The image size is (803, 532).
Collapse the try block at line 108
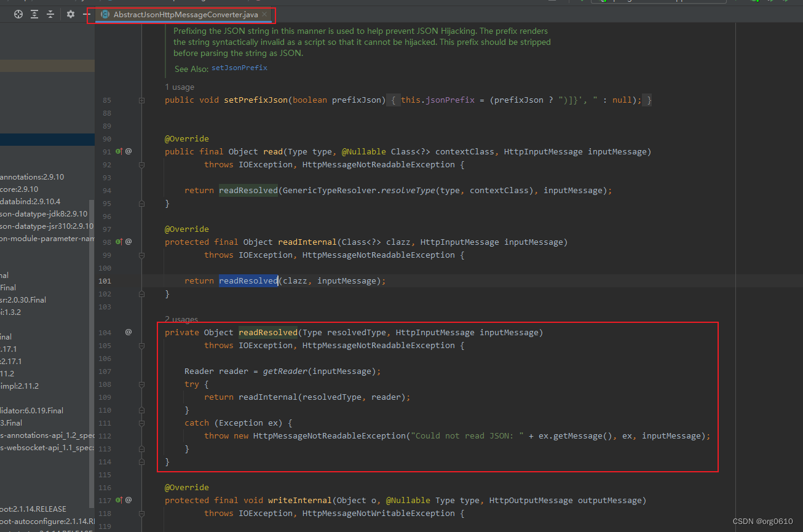(x=142, y=384)
